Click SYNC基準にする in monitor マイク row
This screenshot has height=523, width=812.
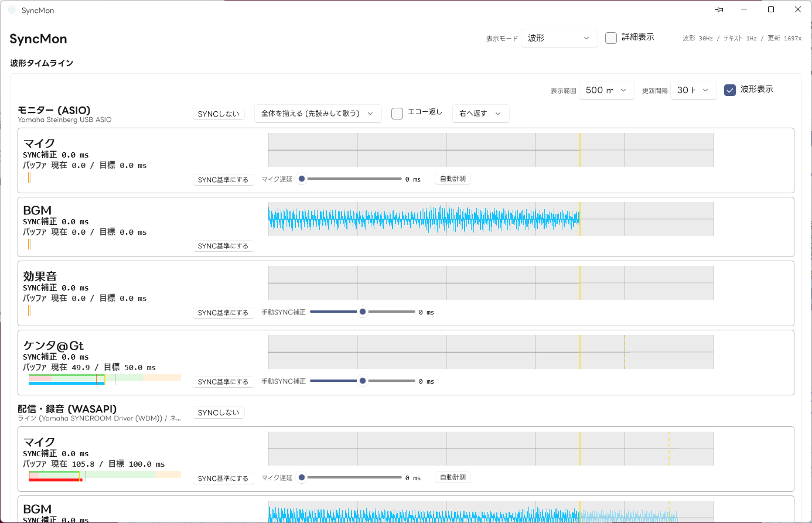click(x=223, y=180)
